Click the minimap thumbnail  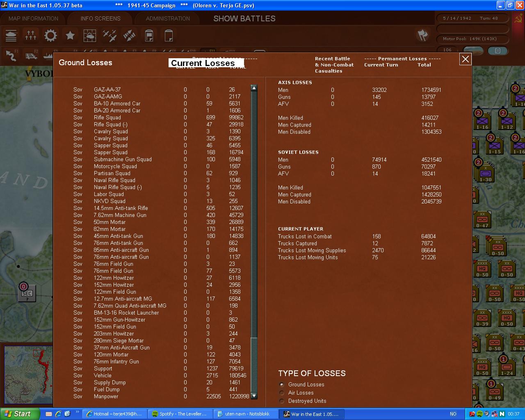tap(27, 375)
